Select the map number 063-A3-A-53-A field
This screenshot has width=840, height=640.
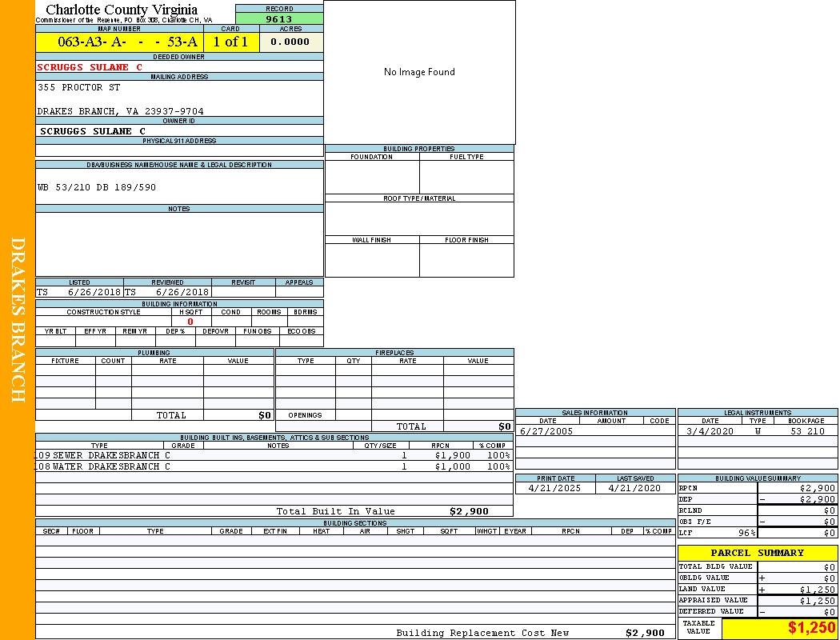(119, 42)
